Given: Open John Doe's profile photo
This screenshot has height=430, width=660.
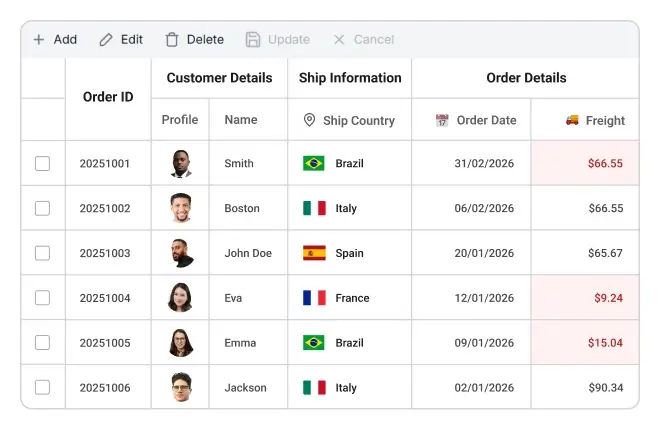Looking at the screenshot, I should coord(182,253).
